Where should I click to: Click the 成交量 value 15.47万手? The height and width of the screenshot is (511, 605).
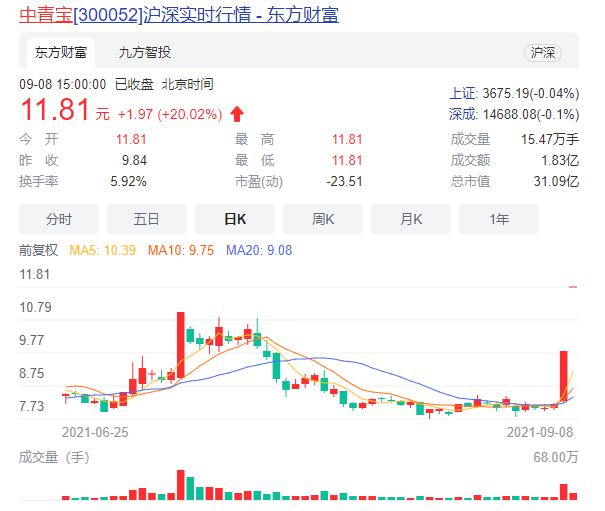point(550,139)
